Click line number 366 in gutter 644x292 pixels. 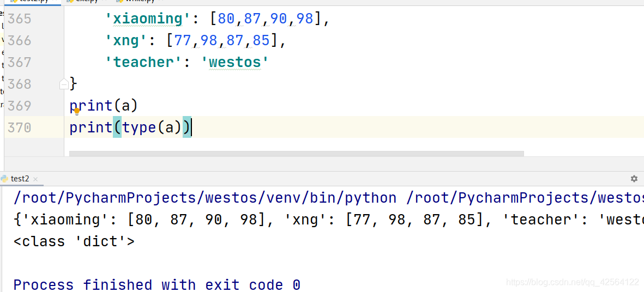point(19,41)
